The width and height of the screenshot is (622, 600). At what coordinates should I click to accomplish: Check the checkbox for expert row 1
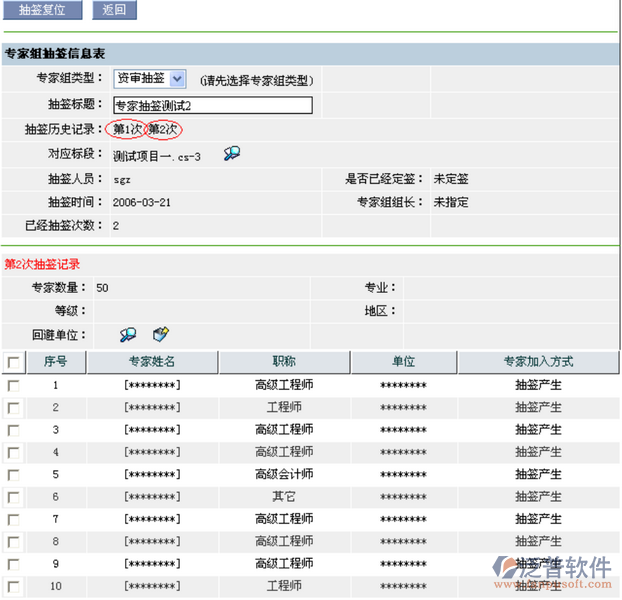[x=13, y=385]
